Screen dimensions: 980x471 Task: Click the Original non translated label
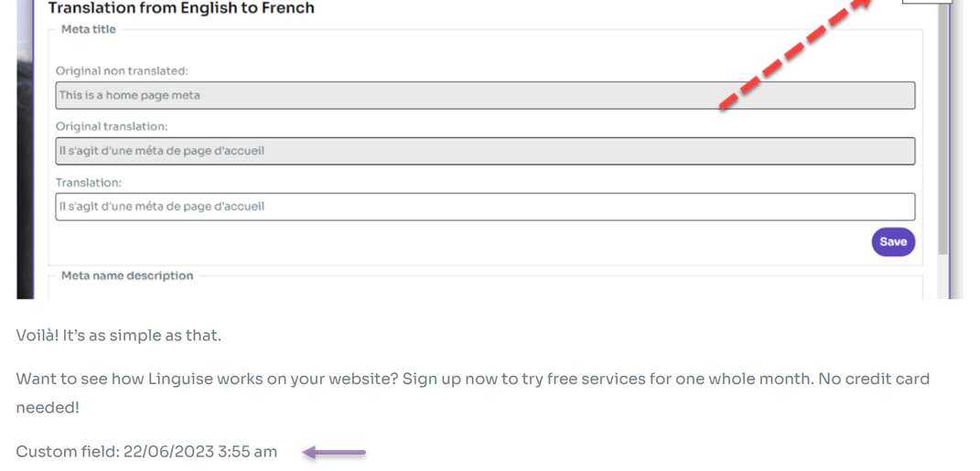122,71
